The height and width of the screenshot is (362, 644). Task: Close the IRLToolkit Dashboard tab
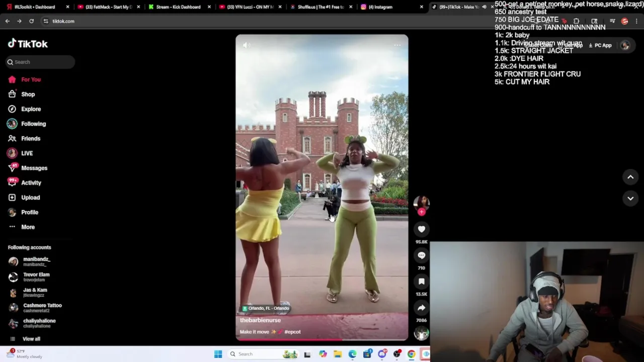(67, 7)
